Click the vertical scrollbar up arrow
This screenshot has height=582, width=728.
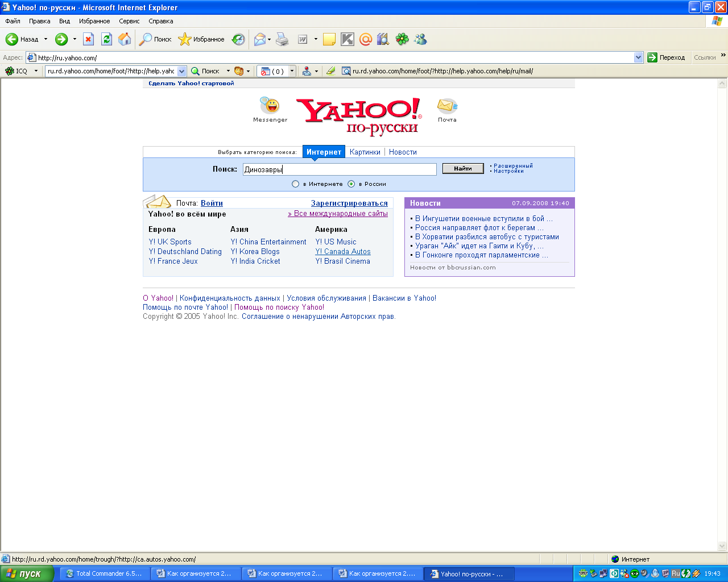[x=722, y=83]
